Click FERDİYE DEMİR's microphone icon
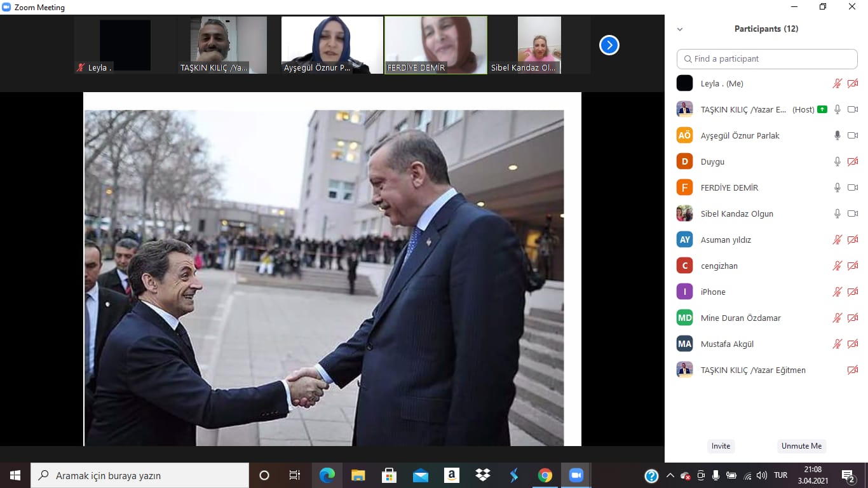This screenshot has width=868, height=488. [x=837, y=187]
